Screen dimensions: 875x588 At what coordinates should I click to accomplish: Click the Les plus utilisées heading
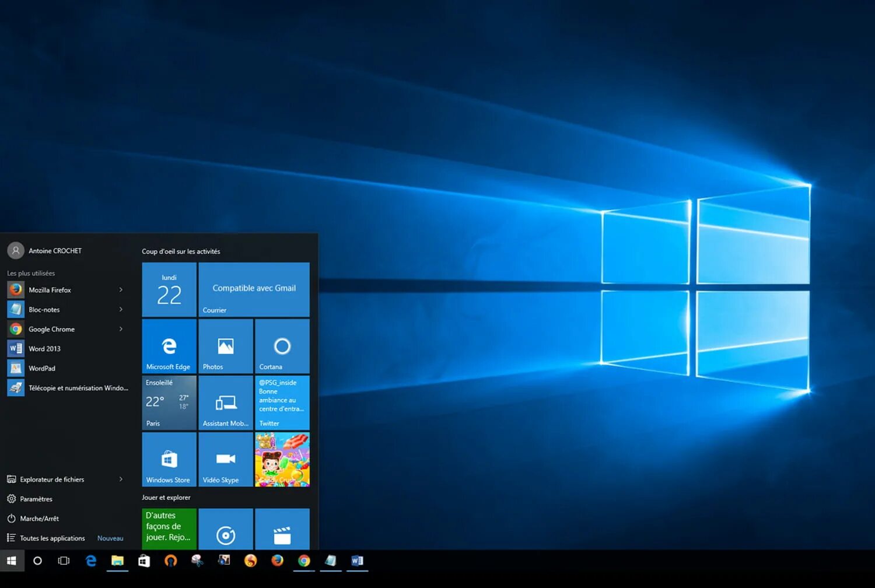[31, 273]
